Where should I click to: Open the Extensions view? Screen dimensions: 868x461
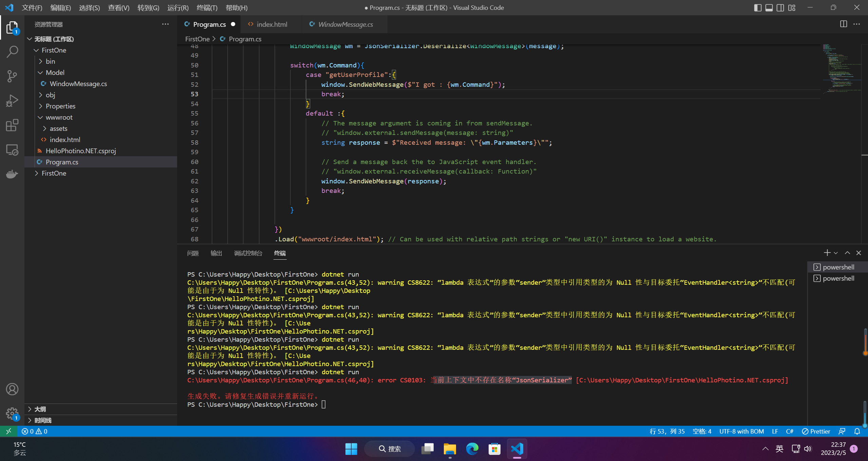point(12,125)
